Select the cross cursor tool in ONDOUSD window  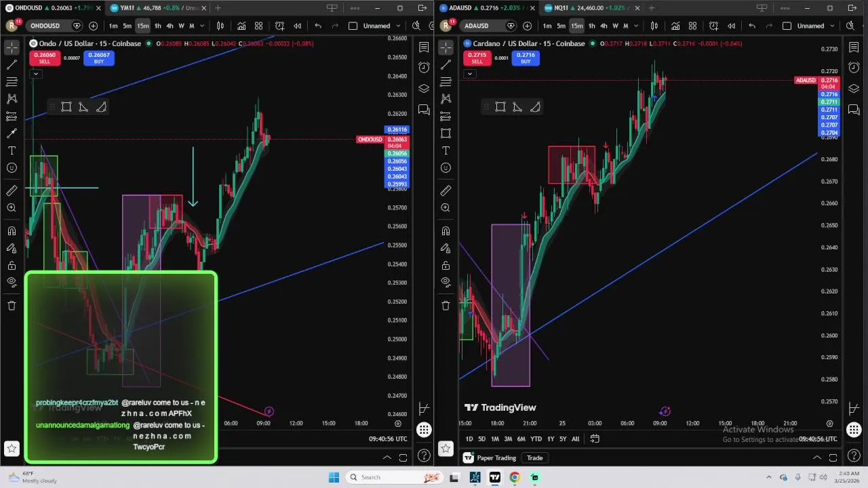(12, 47)
